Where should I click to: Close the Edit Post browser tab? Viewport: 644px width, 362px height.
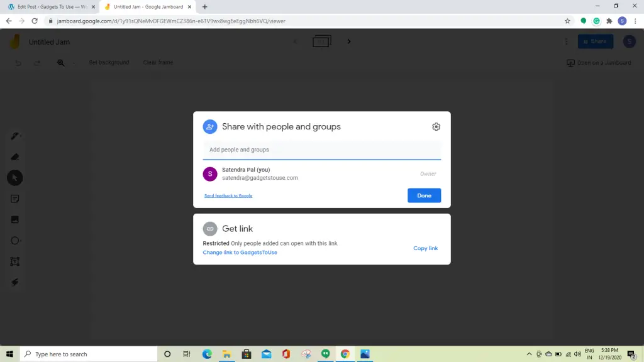pos(93,7)
